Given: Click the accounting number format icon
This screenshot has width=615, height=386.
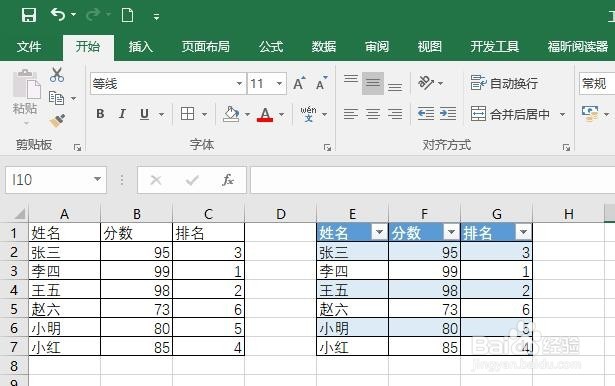Looking at the screenshot, I should point(590,114).
